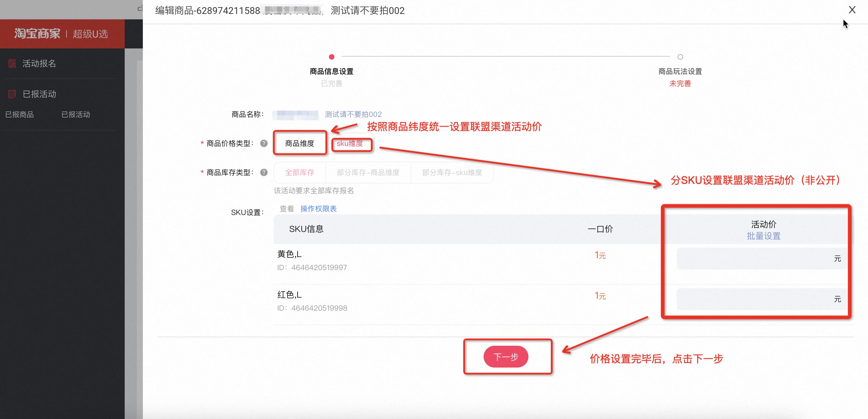
Task: Click the 商品信息设置 step dot
Action: coord(332,57)
